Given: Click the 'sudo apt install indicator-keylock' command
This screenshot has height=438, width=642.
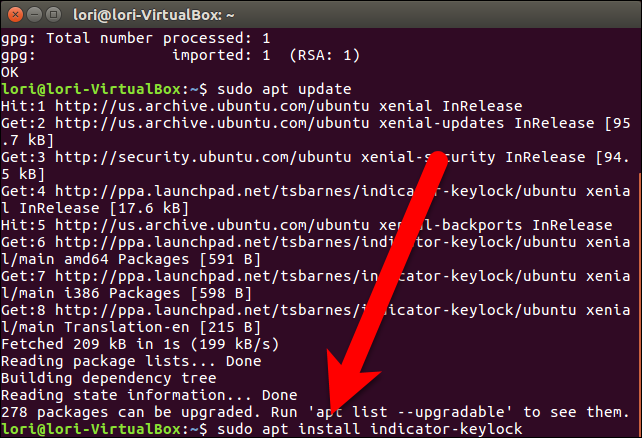Looking at the screenshot, I should point(367,428).
